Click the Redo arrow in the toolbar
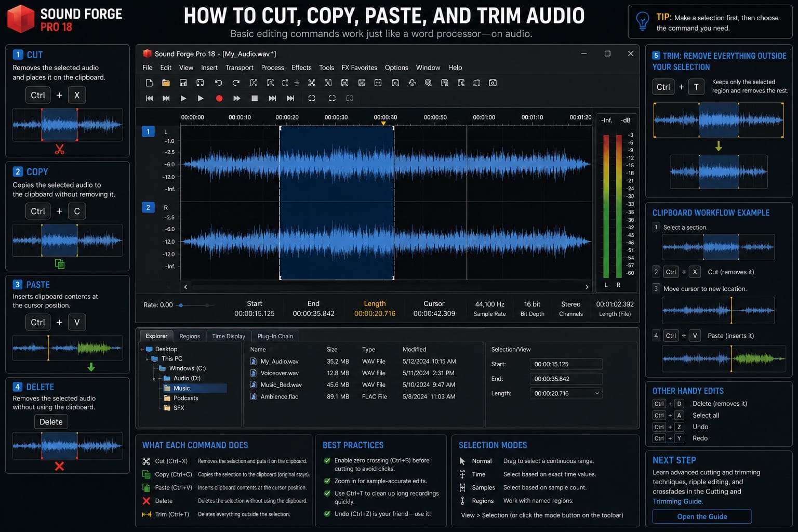Image resolution: width=798 pixels, height=532 pixels. 236,83
